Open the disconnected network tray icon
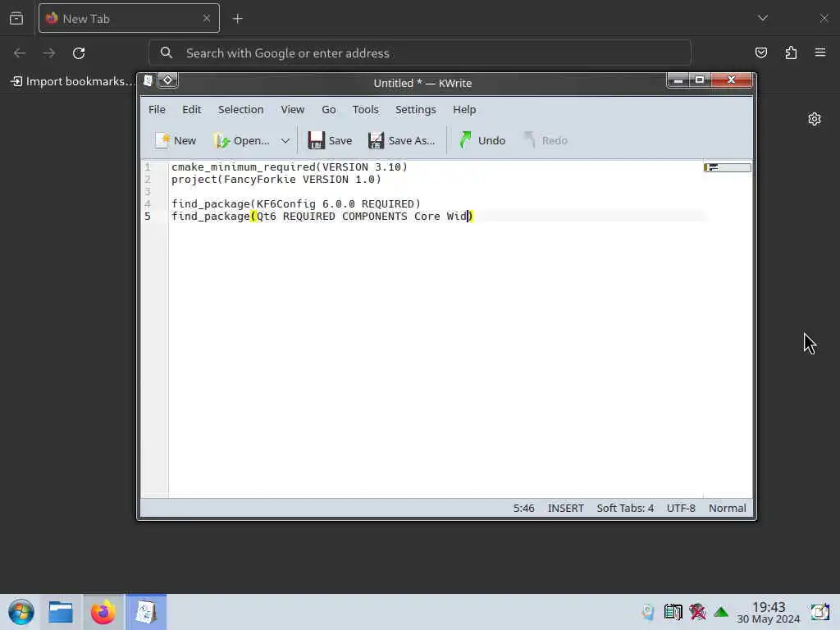 (x=697, y=612)
